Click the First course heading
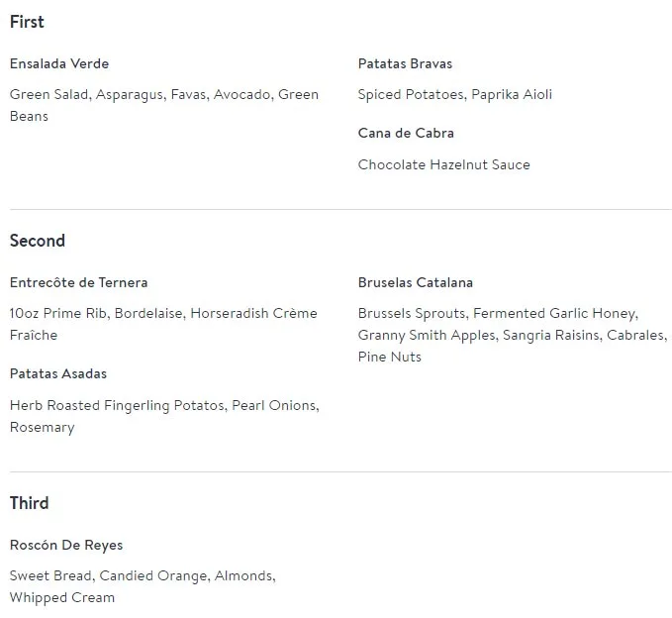The image size is (672, 618). pyautogui.click(x=27, y=22)
